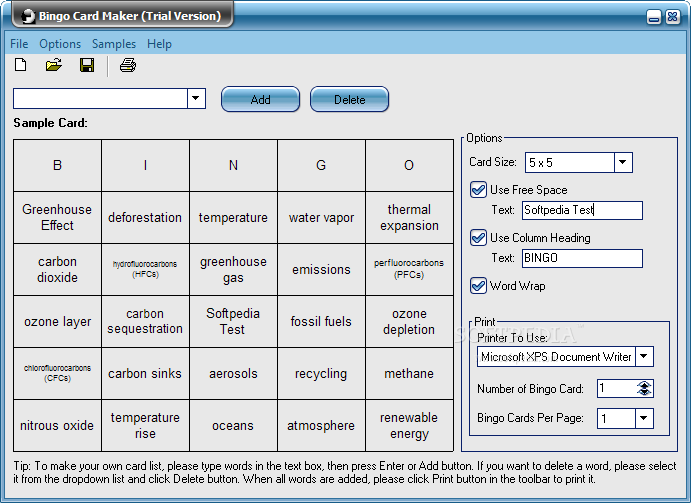Click the 'B' column heading cell
This screenshot has height=503, width=691.
tap(57, 165)
